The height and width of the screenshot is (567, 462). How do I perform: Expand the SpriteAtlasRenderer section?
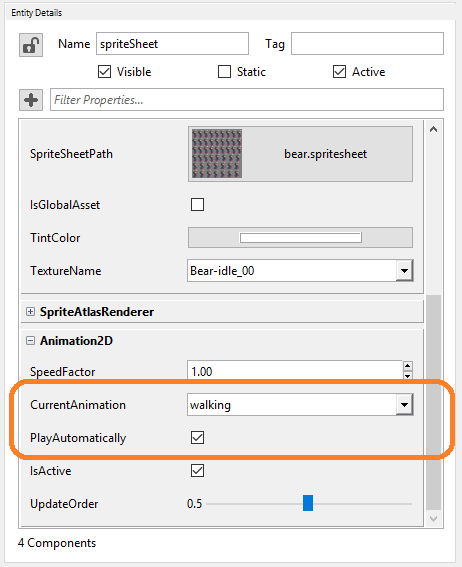point(31,311)
